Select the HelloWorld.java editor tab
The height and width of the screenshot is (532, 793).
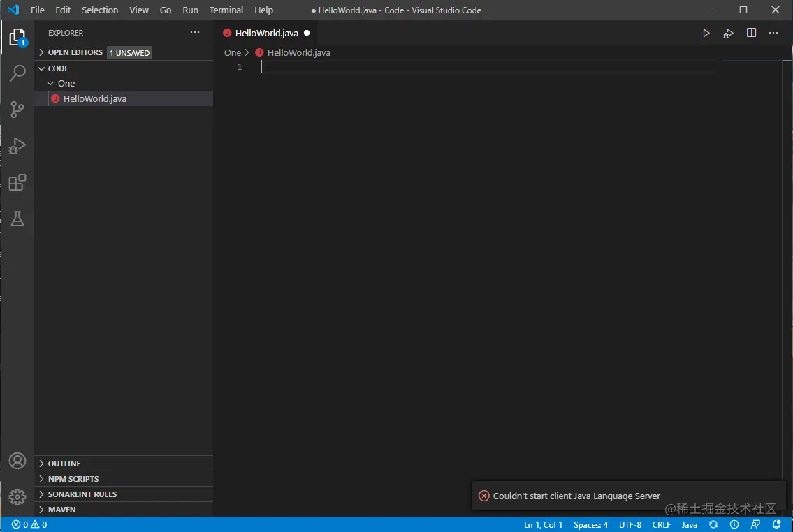coord(266,33)
